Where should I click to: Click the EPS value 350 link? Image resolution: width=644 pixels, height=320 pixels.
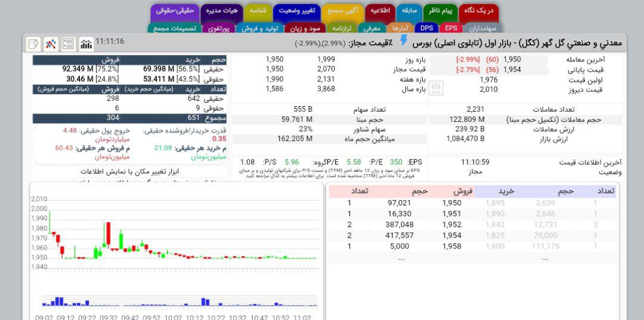tap(396, 162)
